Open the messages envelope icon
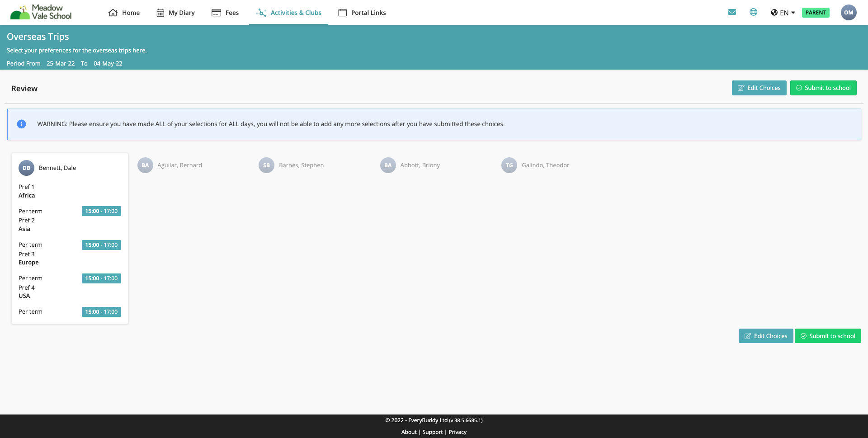868x438 pixels. pos(732,12)
